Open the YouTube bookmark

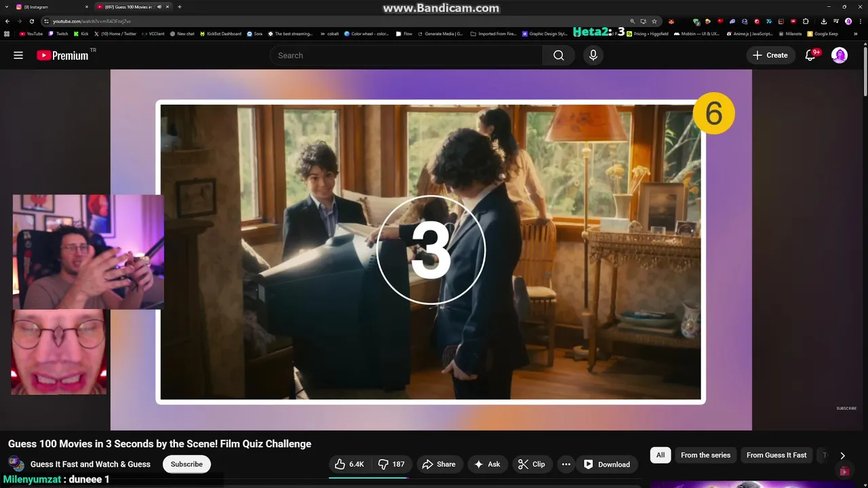click(31, 33)
